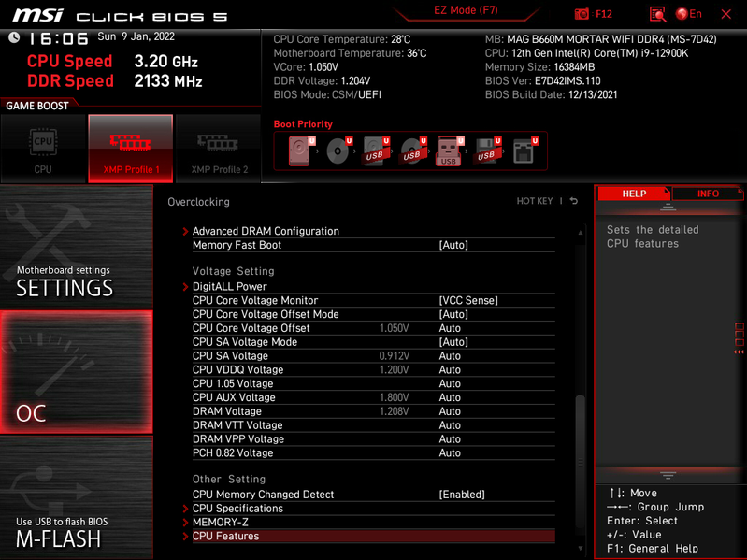Click the clock icon beside the time
Screen dimensions: 747x560
coord(14,37)
